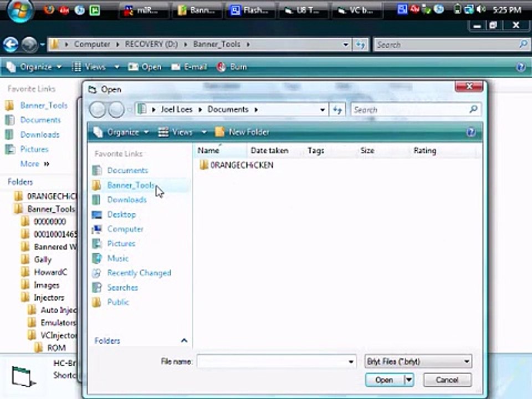Switch to the U8 T... taskbar button
Viewport: 532px width, 399px height.
pyautogui.click(x=303, y=11)
